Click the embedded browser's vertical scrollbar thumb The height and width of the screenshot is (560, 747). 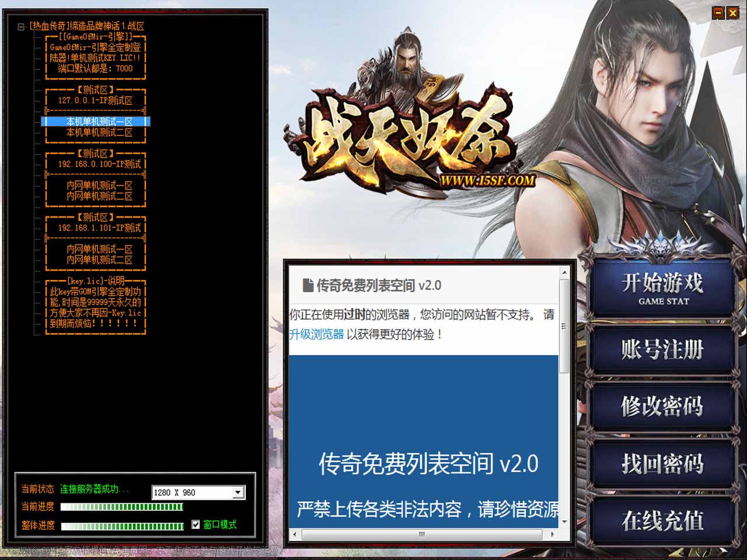[x=564, y=325]
